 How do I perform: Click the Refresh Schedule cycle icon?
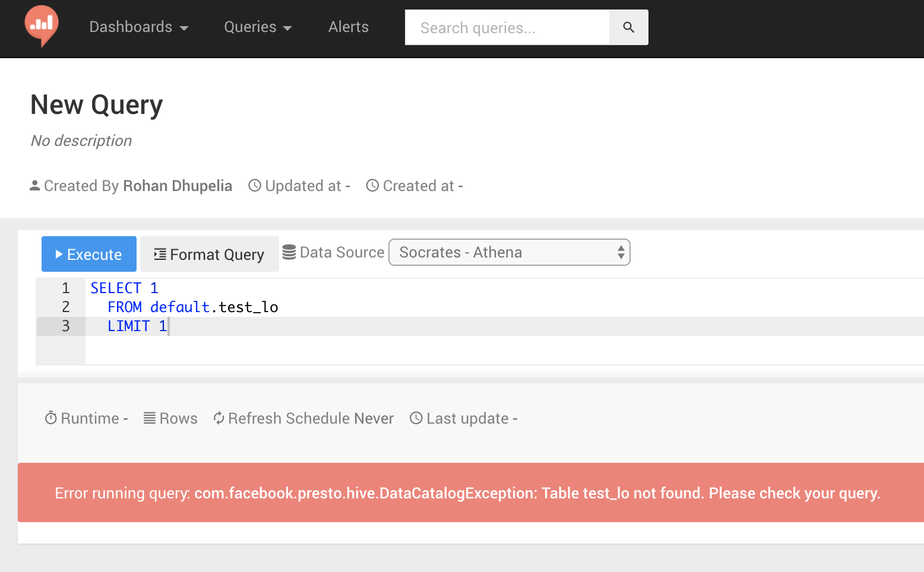(219, 418)
